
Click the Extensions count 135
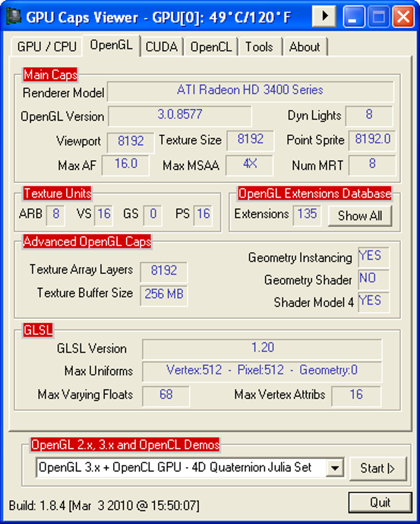(x=307, y=215)
